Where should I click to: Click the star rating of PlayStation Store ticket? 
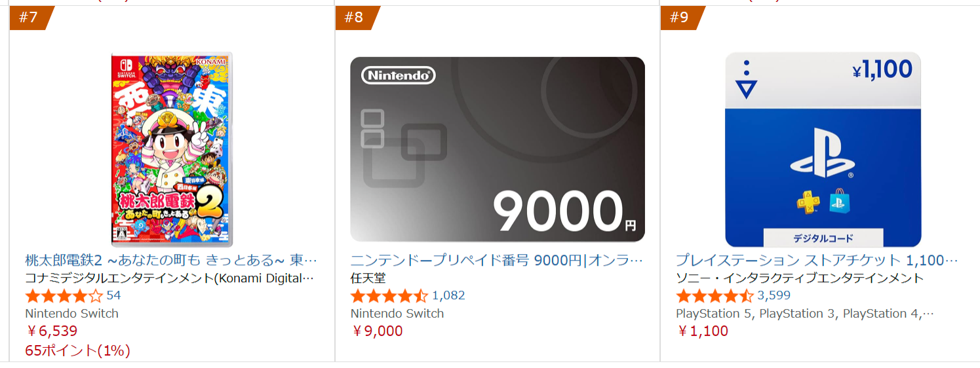coord(715,295)
